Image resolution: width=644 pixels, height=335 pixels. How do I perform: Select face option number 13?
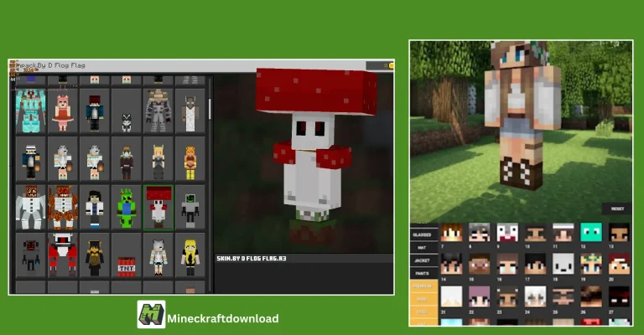pyautogui.click(x=619, y=233)
